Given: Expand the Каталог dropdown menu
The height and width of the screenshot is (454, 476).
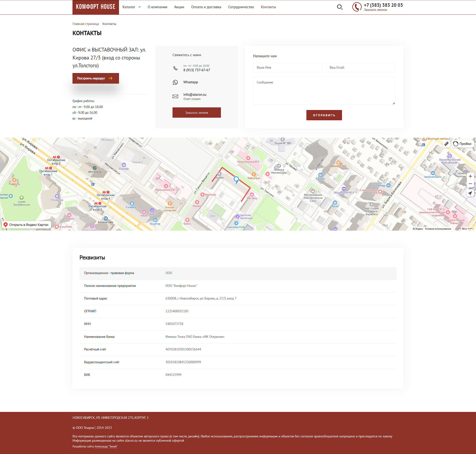Looking at the screenshot, I should [x=131, y=7].
